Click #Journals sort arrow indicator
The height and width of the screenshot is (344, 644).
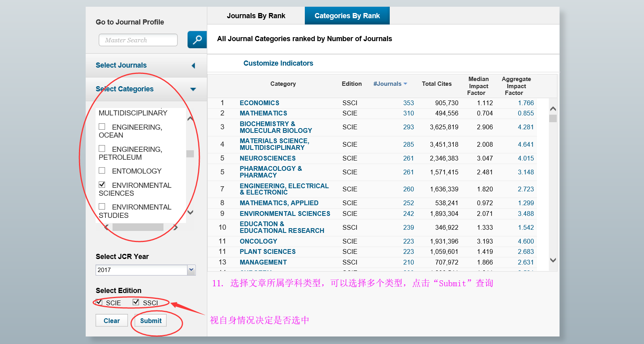(406, 84)
